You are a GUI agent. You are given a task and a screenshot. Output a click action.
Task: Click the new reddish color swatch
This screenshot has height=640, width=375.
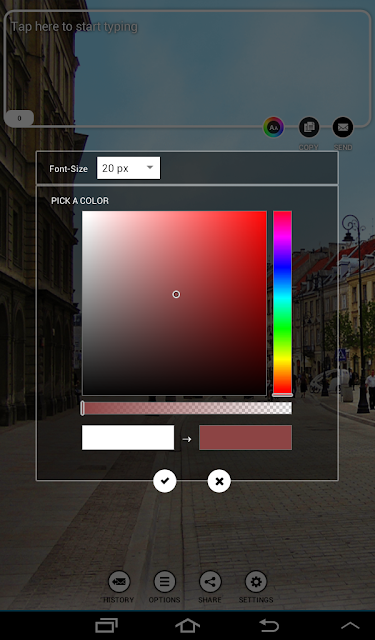coord(245,438)
